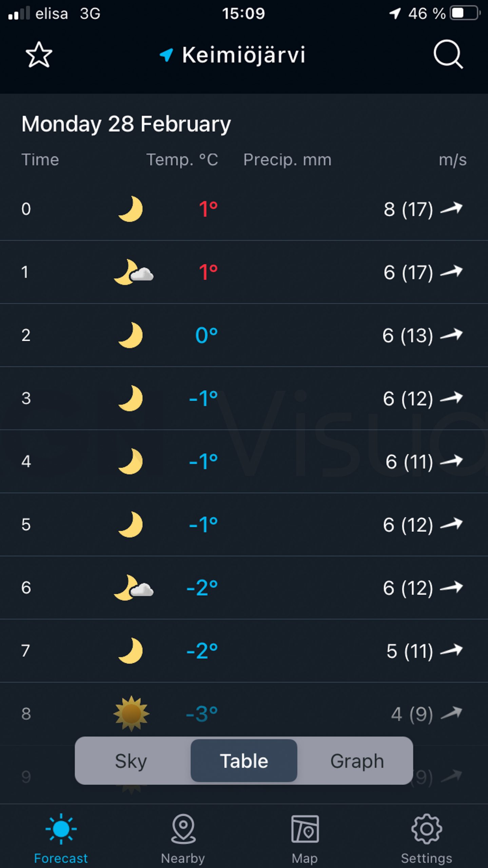488x868 pixels.
Task: Switch to the Sky view
Action: coord(131,761)
